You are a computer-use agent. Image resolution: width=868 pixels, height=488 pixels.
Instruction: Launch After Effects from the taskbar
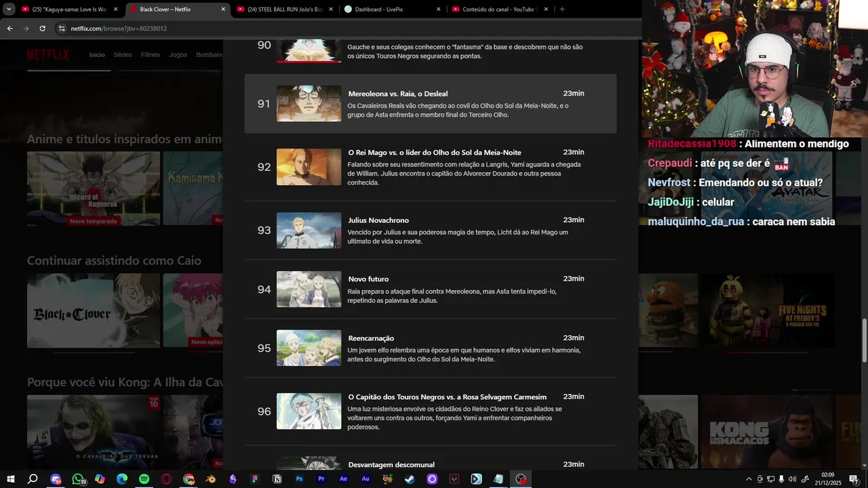coord(344,479)
